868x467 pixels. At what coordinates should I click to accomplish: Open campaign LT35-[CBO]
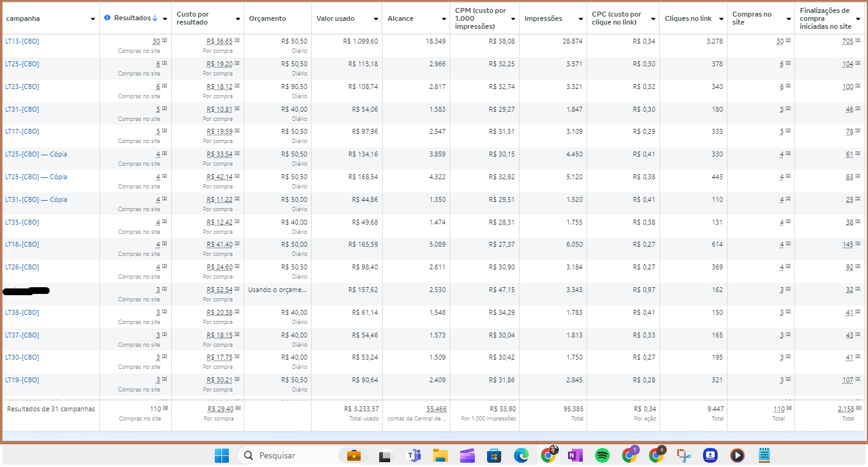(22, 222)
